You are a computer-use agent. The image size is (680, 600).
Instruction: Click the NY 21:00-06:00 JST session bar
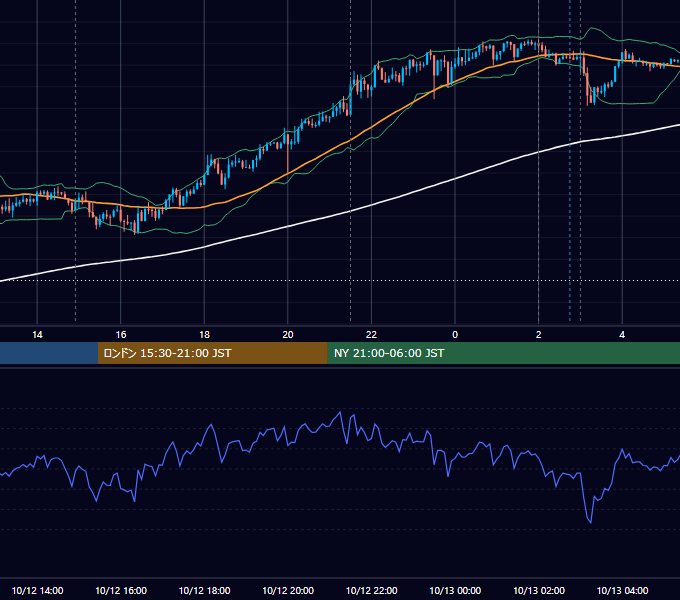[503, 353]
